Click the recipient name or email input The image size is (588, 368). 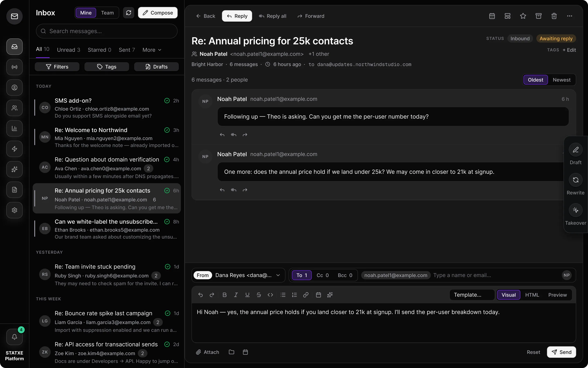click(496, 275)
